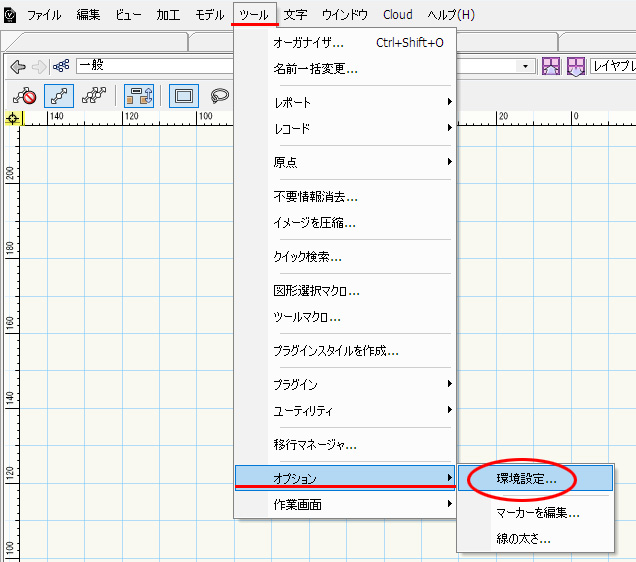Choose the lasso marquee selection mode

218,97
